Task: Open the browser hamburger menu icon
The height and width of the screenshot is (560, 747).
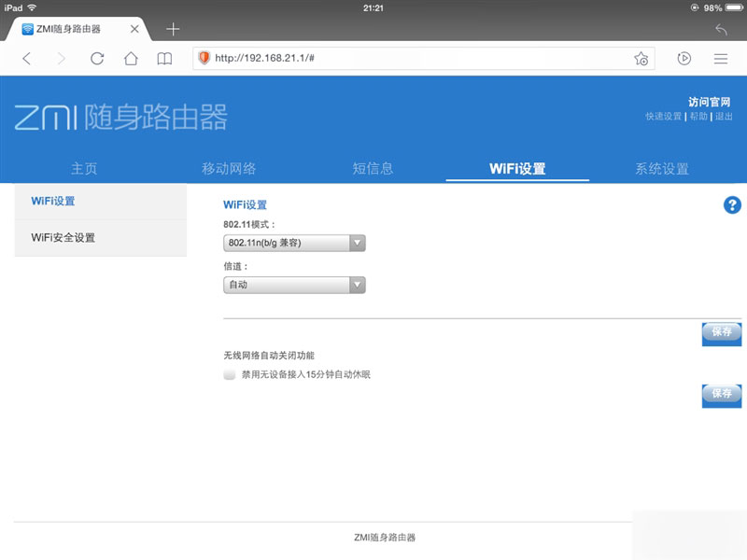Action: coord(722,58)
